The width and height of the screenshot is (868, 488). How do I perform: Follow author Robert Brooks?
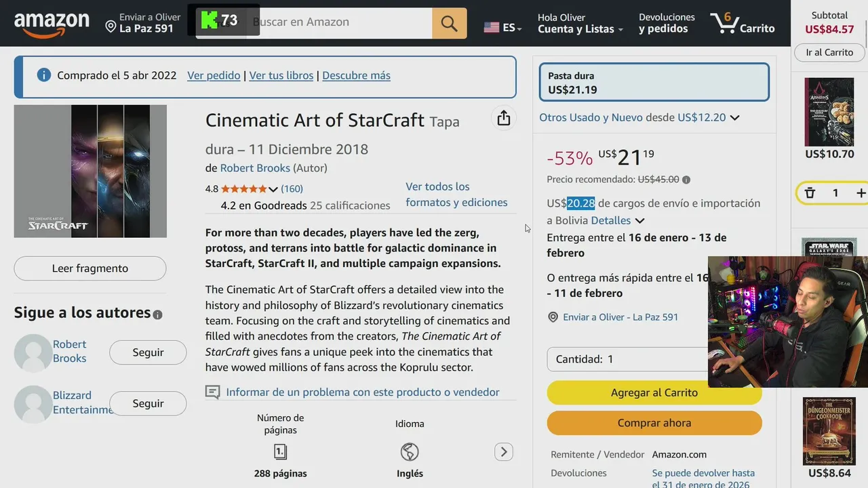pyautogui.click(x=148, y=352)
